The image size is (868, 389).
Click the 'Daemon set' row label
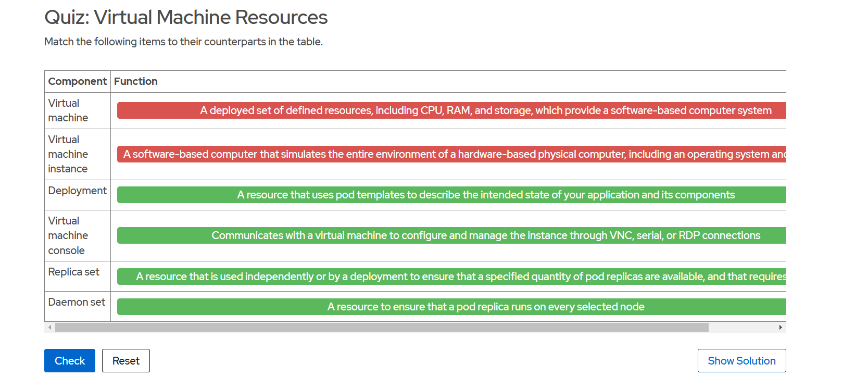[x=76, y=302]
